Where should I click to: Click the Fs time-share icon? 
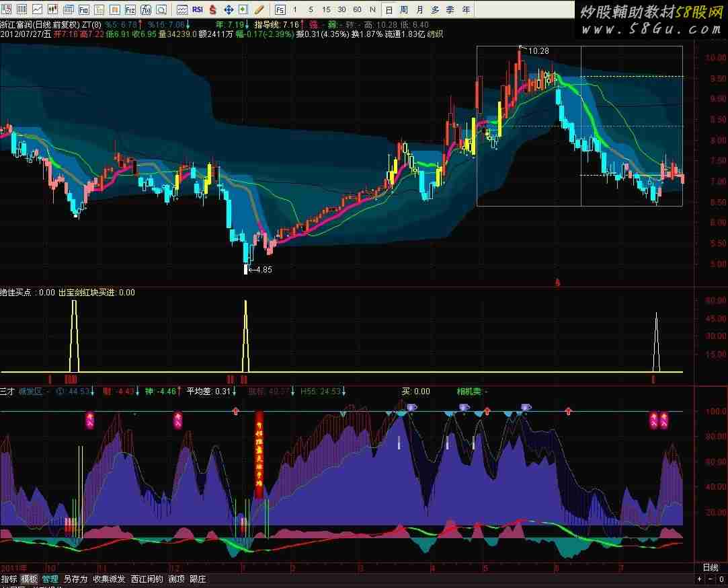coord(280,9)
